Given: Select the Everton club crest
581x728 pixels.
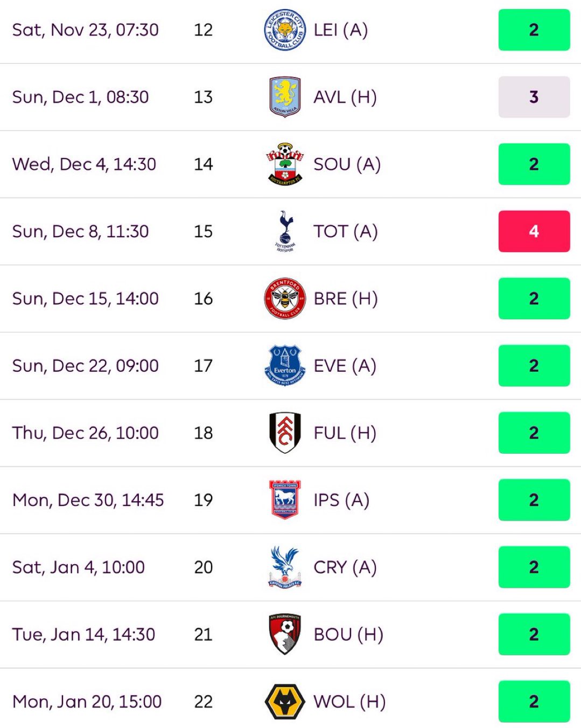Looking at the screenshot, I should (285, 365).
